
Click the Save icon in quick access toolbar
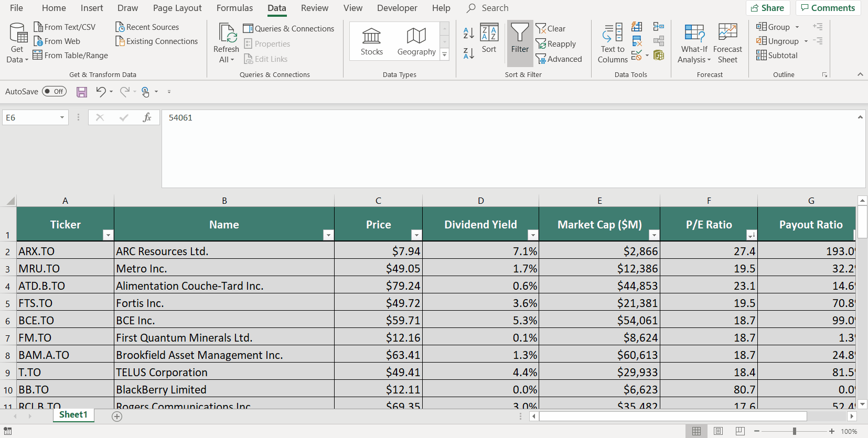[x=82, y=92]
